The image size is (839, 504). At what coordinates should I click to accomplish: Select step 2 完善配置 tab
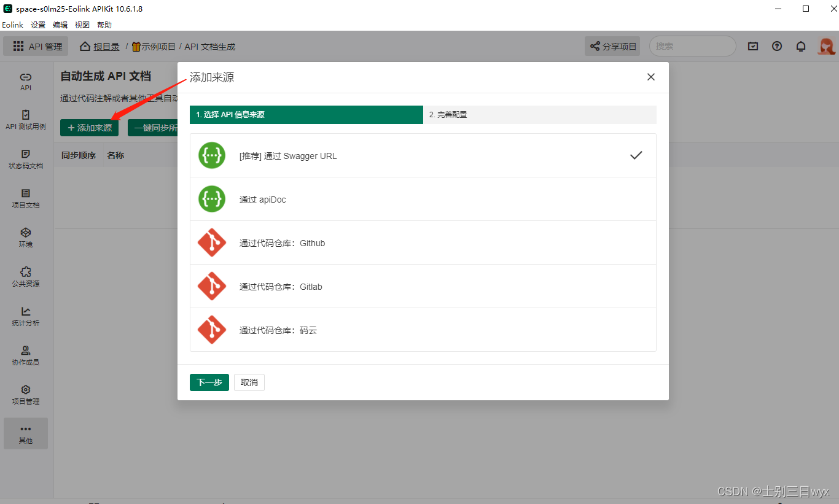pos(540,115)
